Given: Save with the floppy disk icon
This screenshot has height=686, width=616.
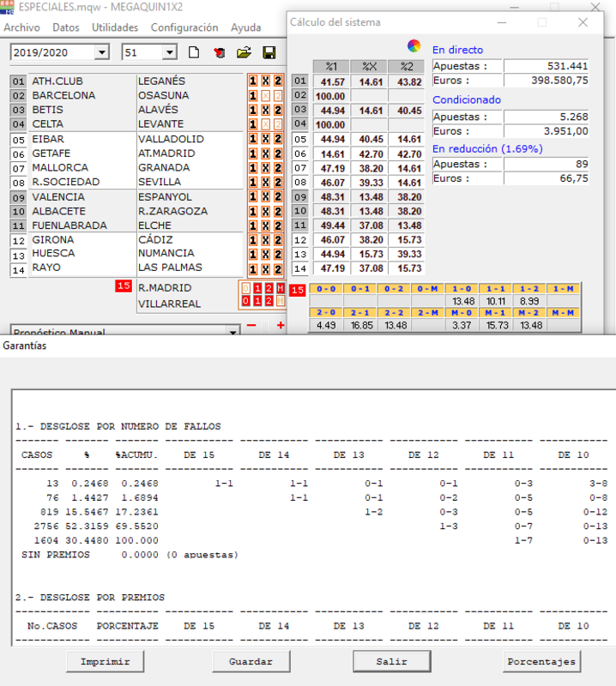Looking at the screenshot, I should click(x=269, y=52).
